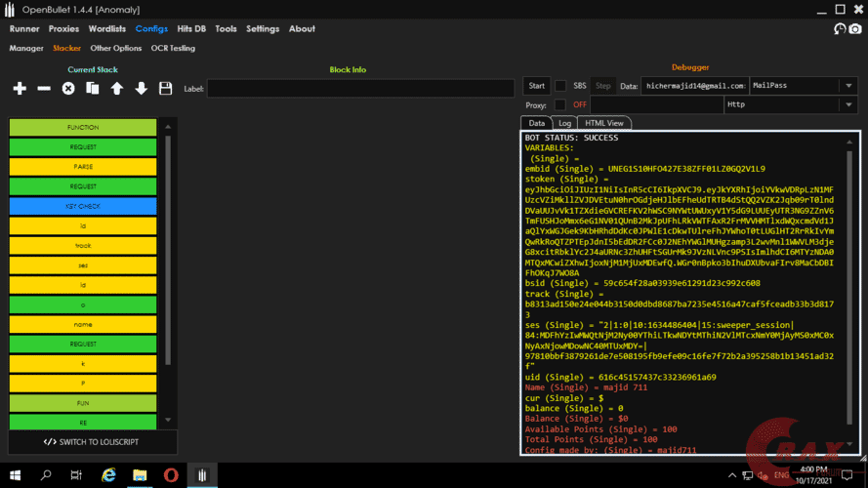Screen dimensions: 868x488
Task: Move the selected block down
Action: point(142,89)
